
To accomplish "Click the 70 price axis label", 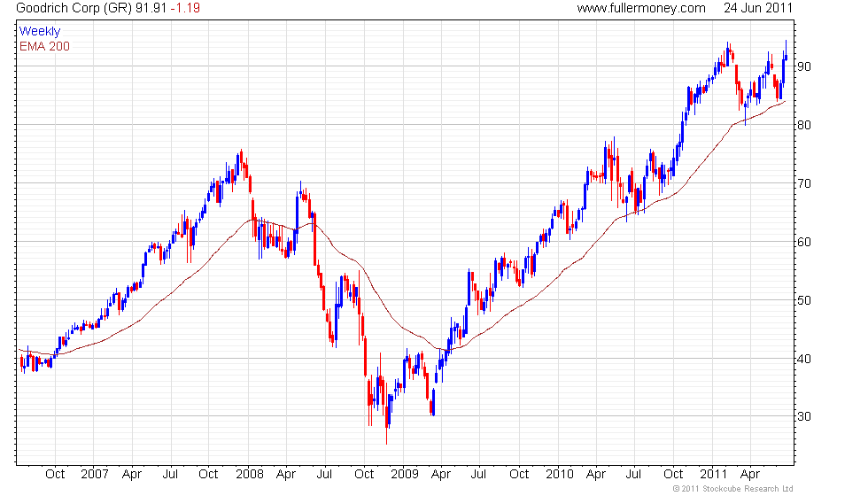I will [x=804, y=183].
